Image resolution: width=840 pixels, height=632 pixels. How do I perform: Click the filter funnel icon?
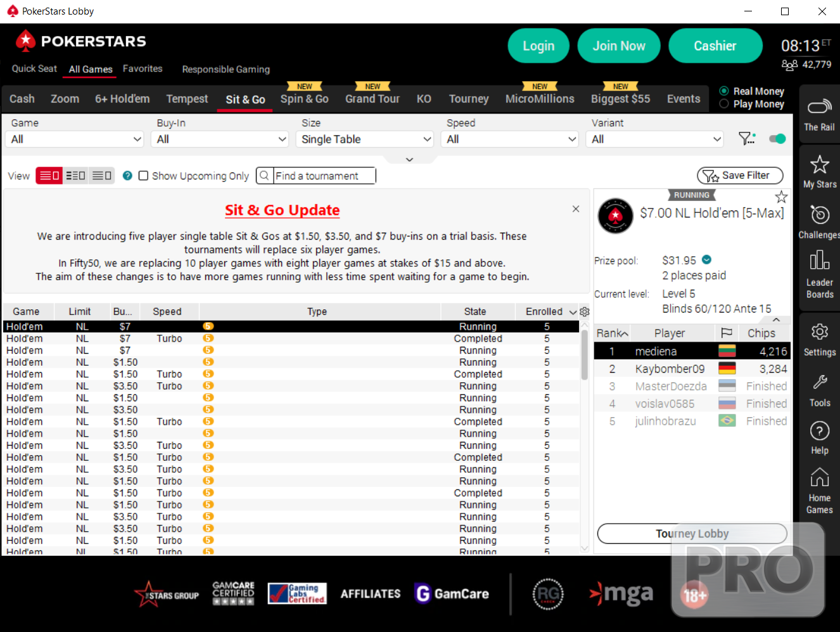point(747,139)
